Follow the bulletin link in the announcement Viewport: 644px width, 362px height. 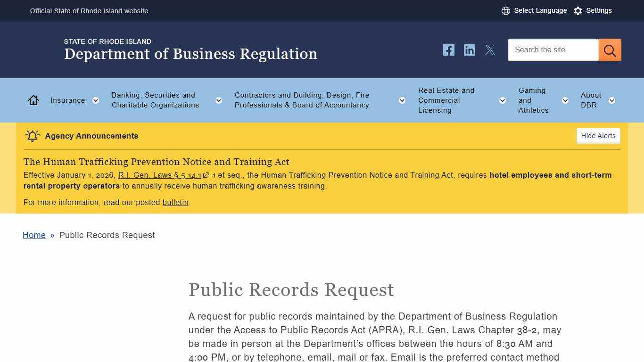click(x=175, y=202)
